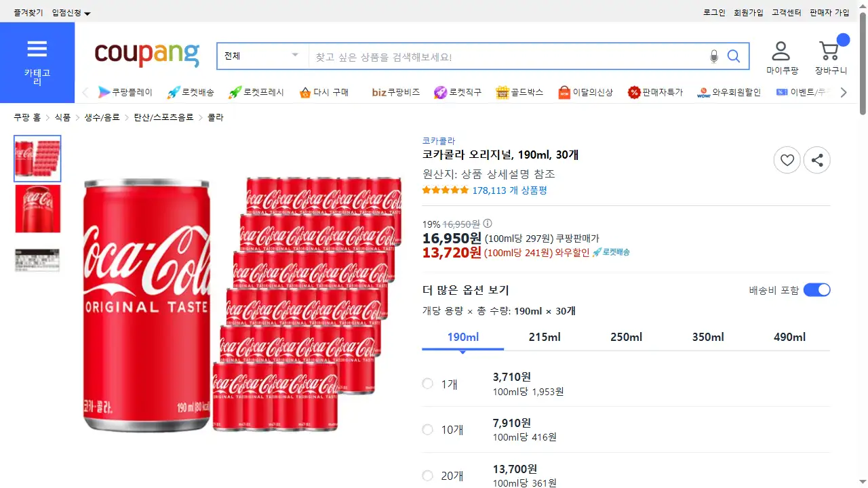Image resolution: width=868 pixels, height=488 pixels.
Task: Open biz 쿠팡비즈 shortcut
Action: 396,92
